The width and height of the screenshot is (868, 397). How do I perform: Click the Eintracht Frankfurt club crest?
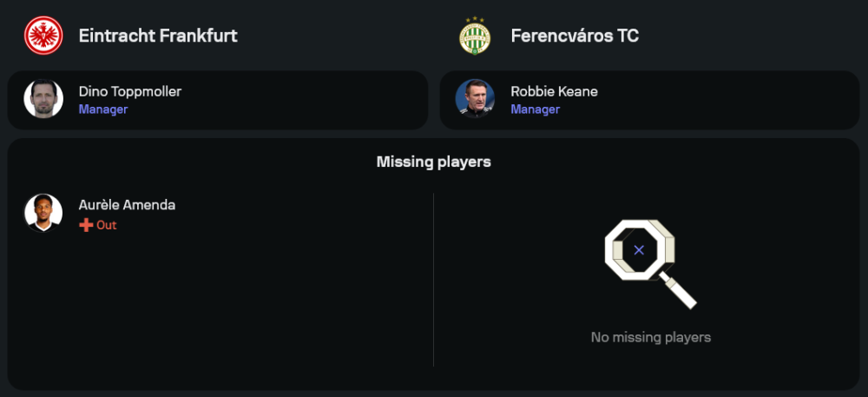tap(43, 36)
